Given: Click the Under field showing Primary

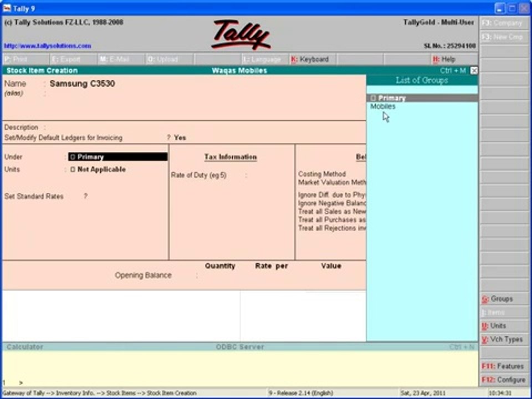Looking at the screenshot, I should click(117, 157).
